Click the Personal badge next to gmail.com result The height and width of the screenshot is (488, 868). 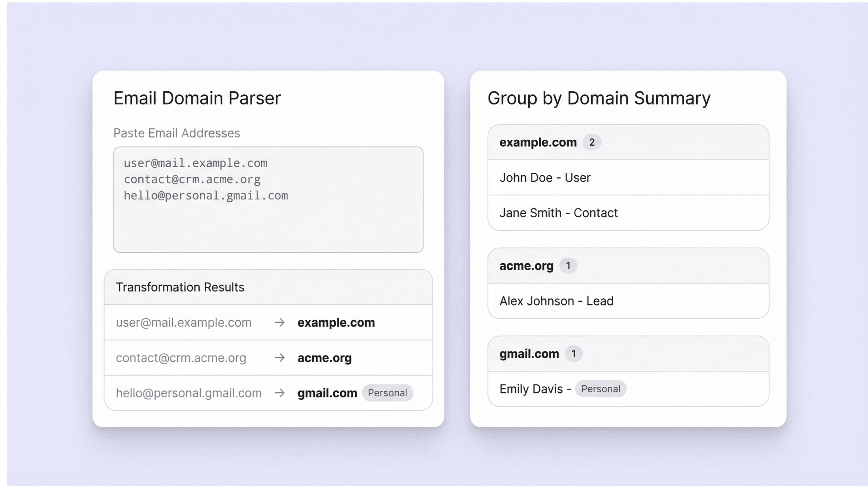coord(387,393)
